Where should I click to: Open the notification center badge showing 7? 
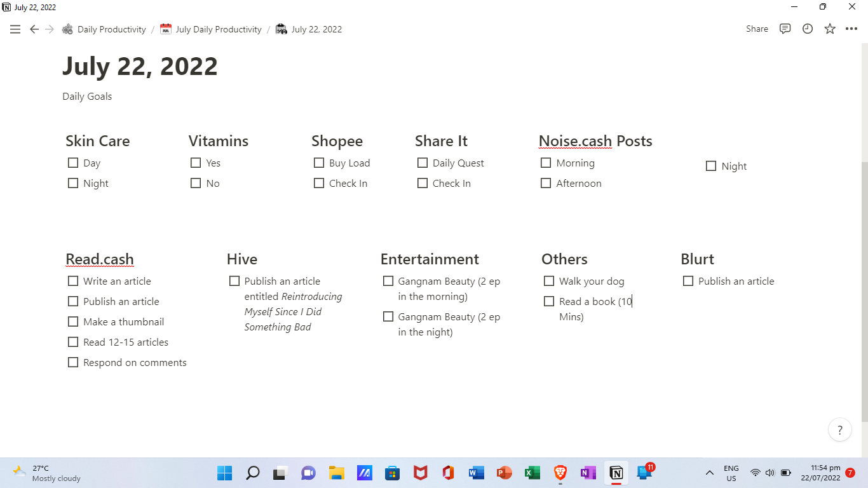pos(850,473)
